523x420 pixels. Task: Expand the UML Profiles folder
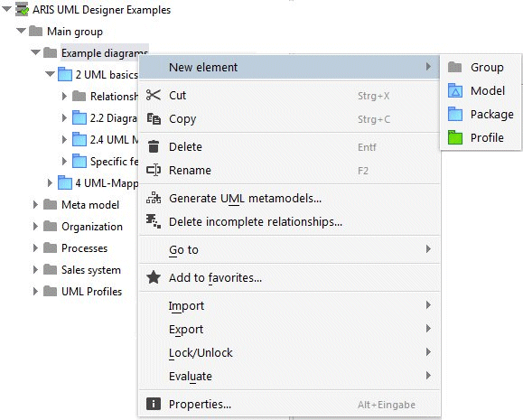35,291
